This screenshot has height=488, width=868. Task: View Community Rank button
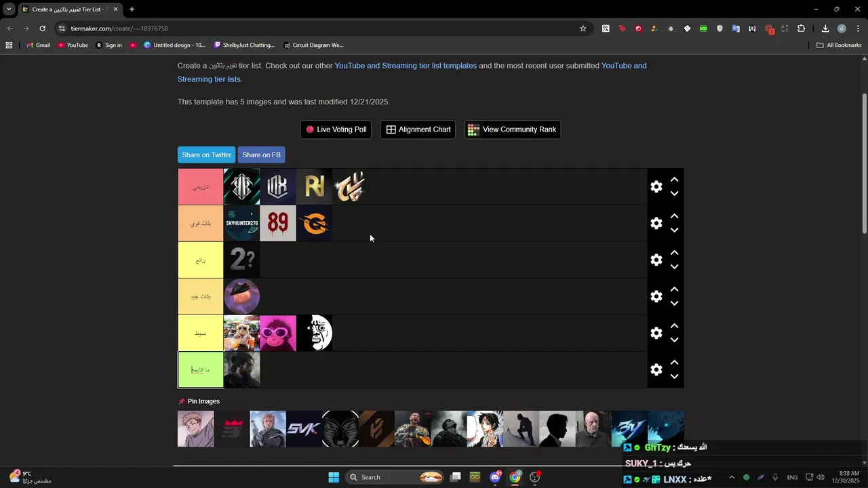pyautogui.click(x=512, y=129)
